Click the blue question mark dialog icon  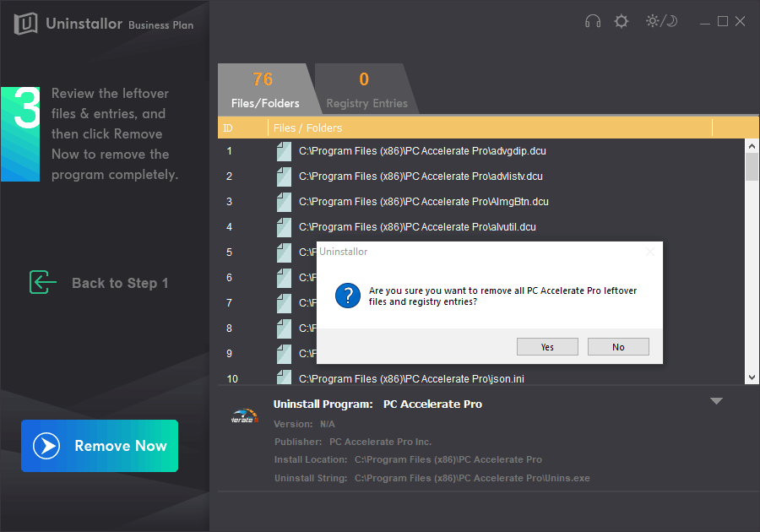click(348, 296)
